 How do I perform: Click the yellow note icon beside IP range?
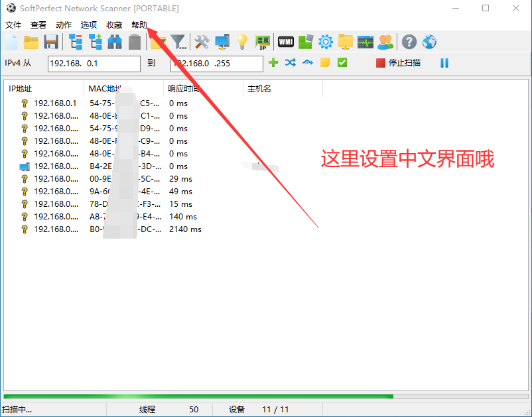(x=325, y=63)
